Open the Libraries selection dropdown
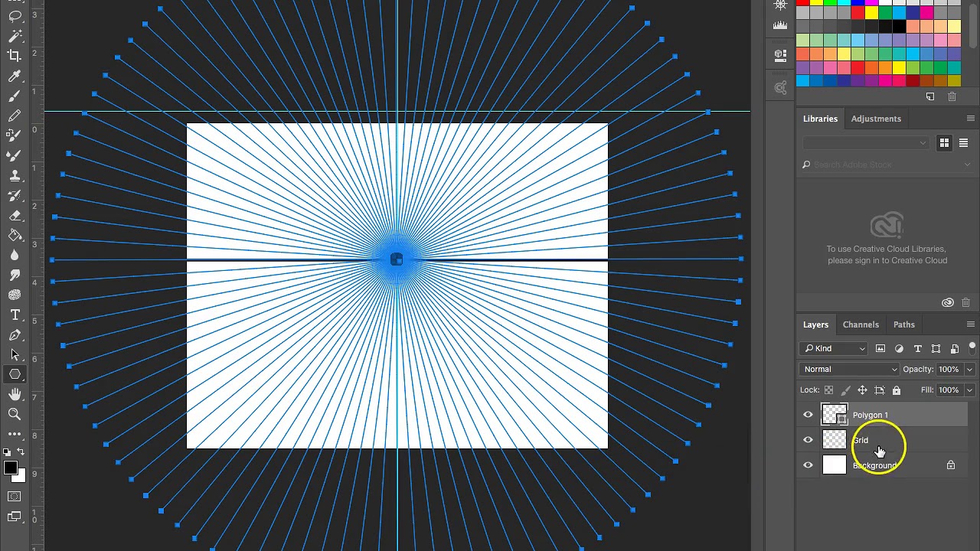This screenshot has height=551, width=980. [x=865, y=143]
